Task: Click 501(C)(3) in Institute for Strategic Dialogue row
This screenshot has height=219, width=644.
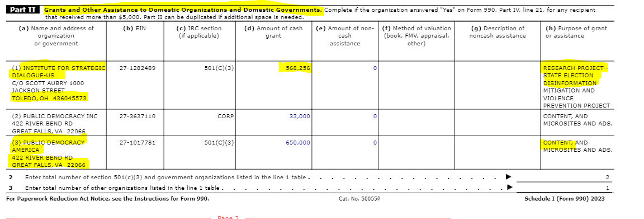Action: point(219,68)
